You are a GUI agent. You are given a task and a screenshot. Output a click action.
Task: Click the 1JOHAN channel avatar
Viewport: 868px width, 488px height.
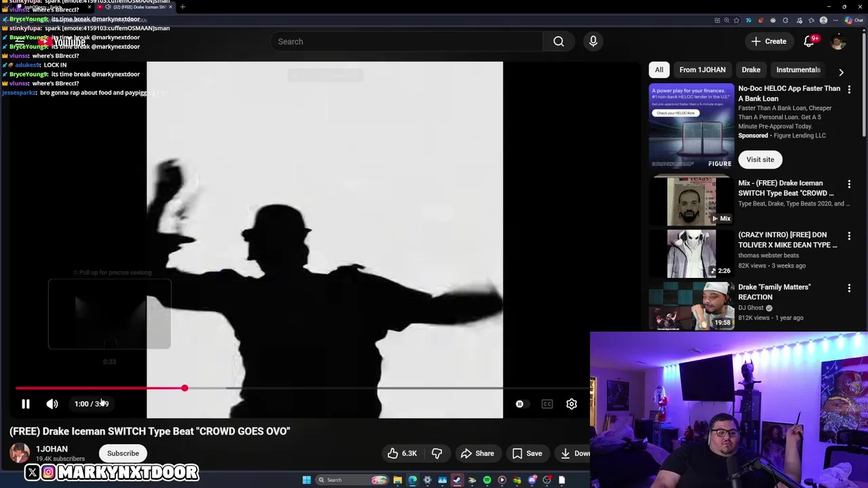pos(19,453)
